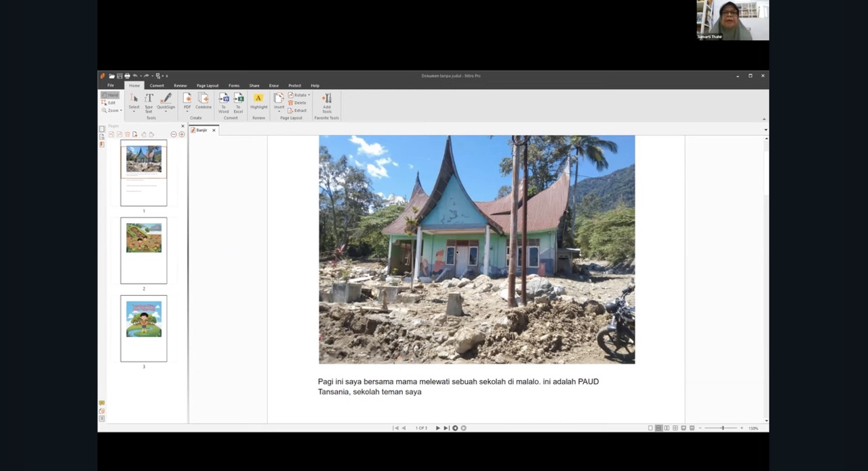Open the Page Layout ribbon tab
Viewport: 868px width, 471px height.
208,86
